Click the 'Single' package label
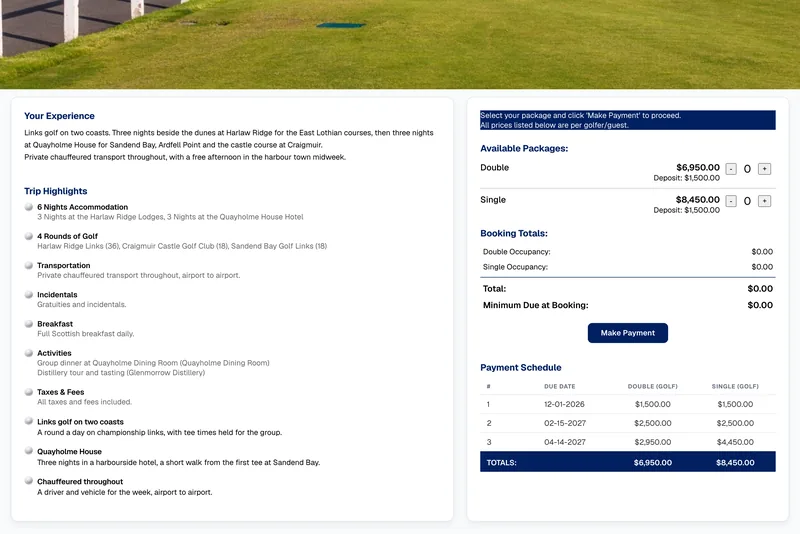The image size is (800, 534). (x=493, y=199)
